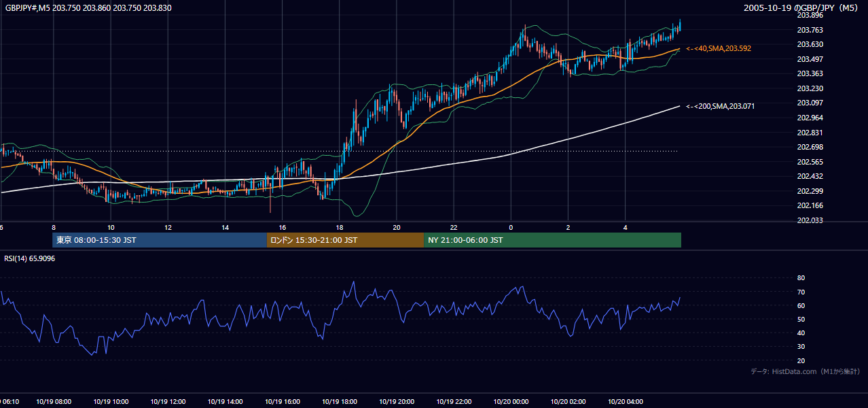Screen dimensions: 868x408
Task: Click the 10/20 04:00 time label
Action: pos(625,401)
